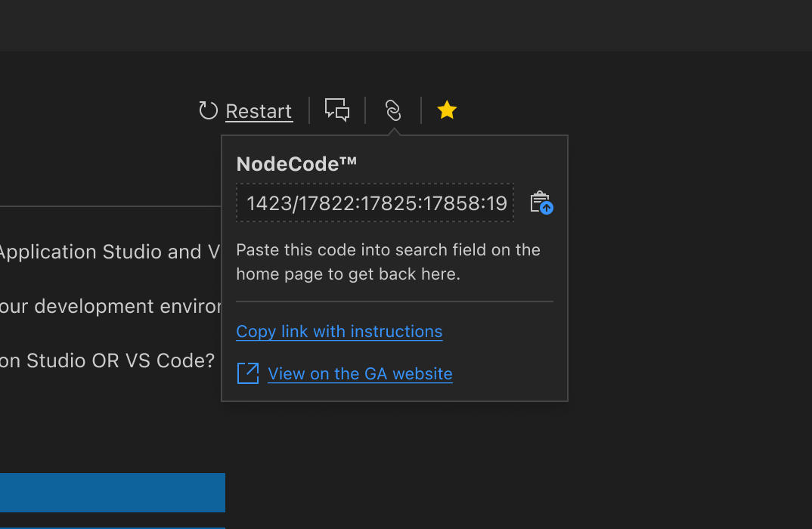The image size is (812, 529).
Task: Click the circular restart arrow icon
Action: [208, 110]
